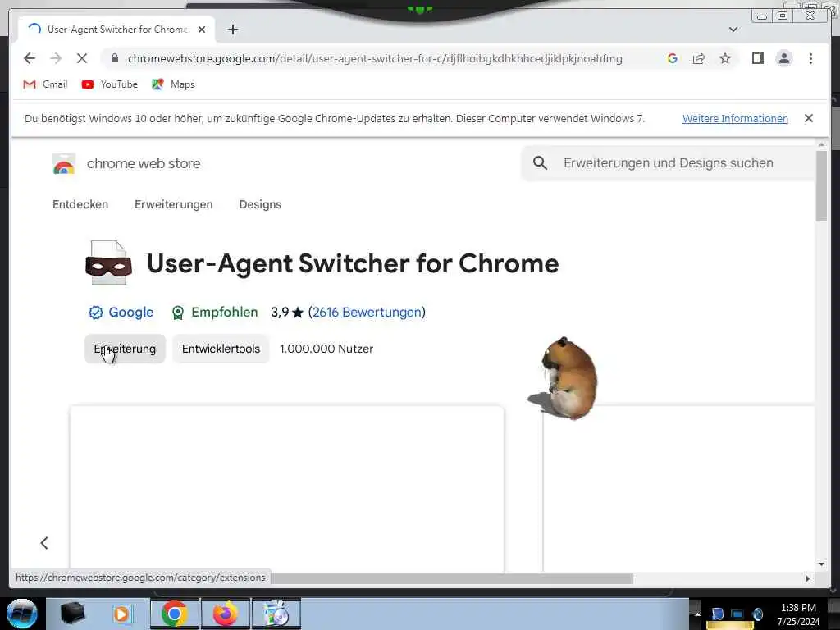Open the disc installer taskbar icon

[276, 614]
